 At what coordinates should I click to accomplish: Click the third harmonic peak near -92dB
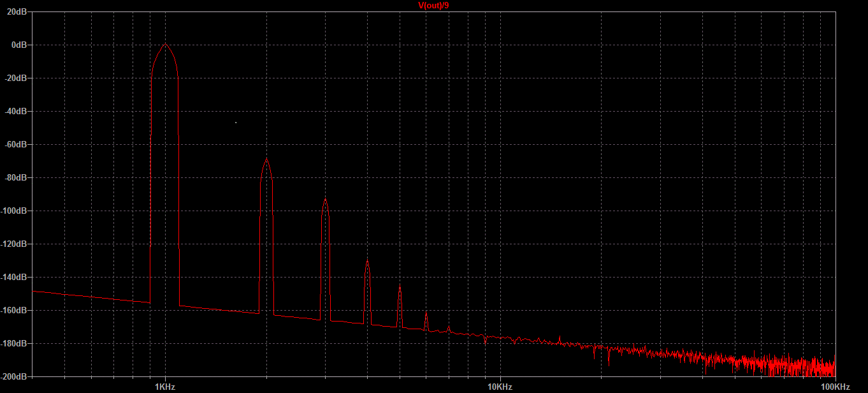click(x=325, y=200)
